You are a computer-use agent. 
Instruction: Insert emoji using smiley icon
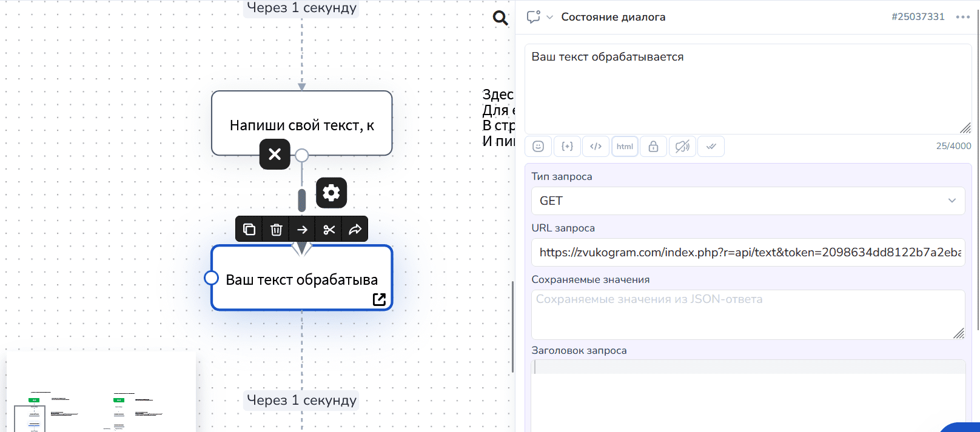538,147
